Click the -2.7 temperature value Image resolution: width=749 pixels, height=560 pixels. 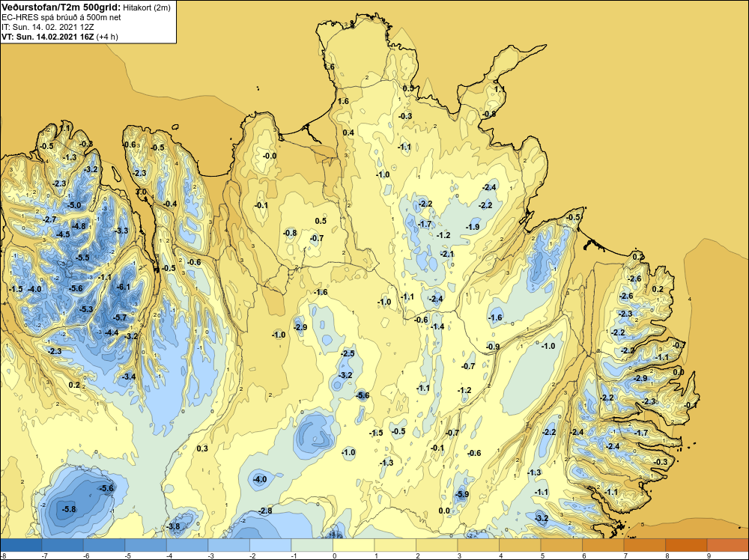click(x=49, y=219)
